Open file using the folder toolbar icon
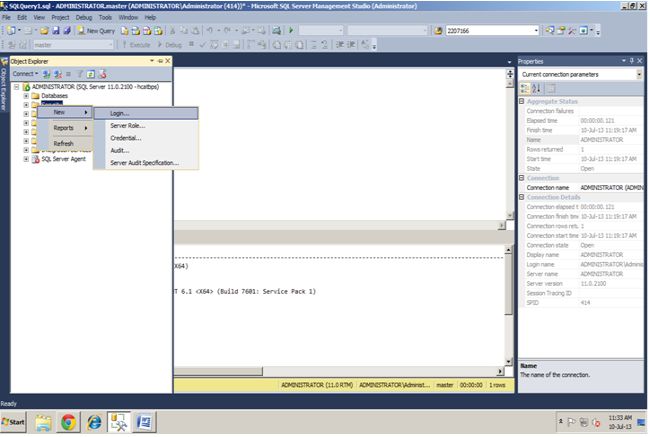Viewport: 650px width, 437px height. click(x=44, y=31)
